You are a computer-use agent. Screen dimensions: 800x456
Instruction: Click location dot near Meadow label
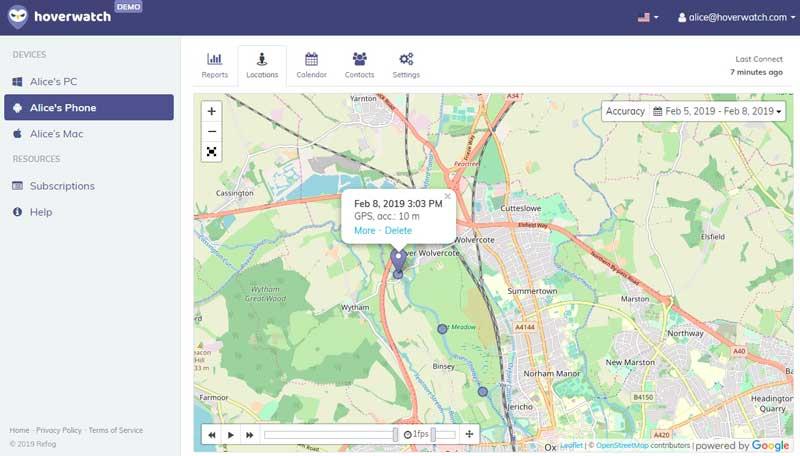tap(442, 329)
